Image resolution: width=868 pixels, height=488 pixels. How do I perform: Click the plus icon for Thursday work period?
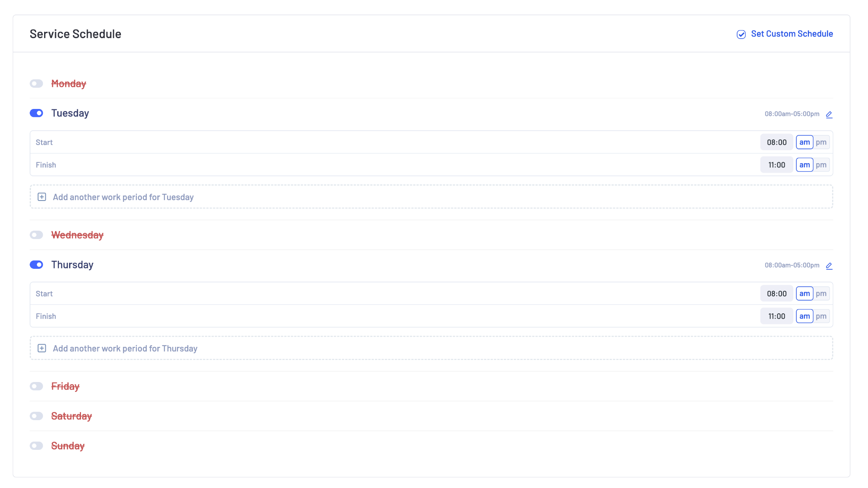click(41, 348)
